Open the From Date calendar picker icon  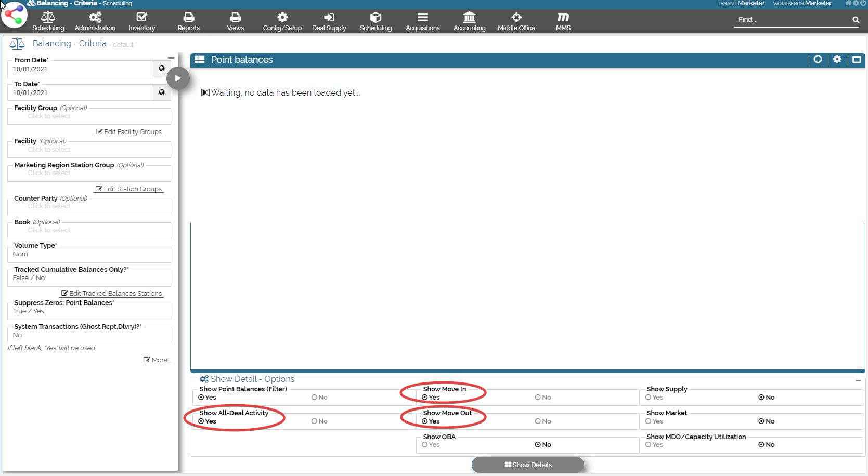[x=162, y=69]
